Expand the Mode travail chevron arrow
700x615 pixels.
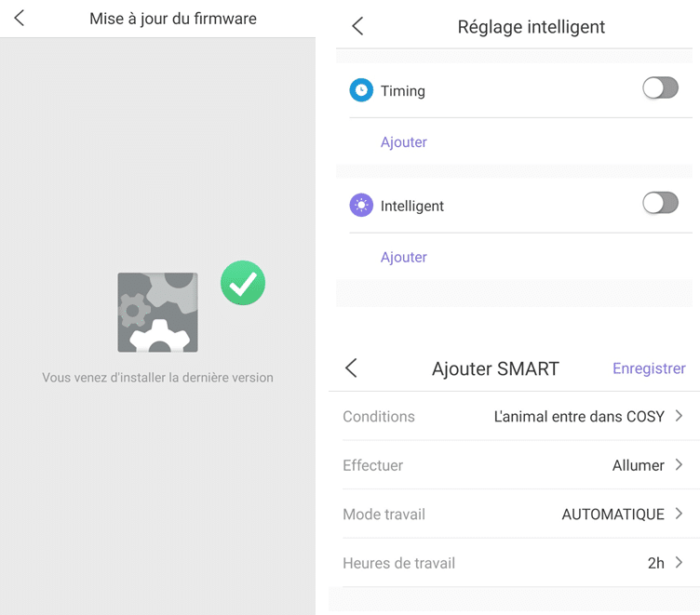(x=679, y=514)
